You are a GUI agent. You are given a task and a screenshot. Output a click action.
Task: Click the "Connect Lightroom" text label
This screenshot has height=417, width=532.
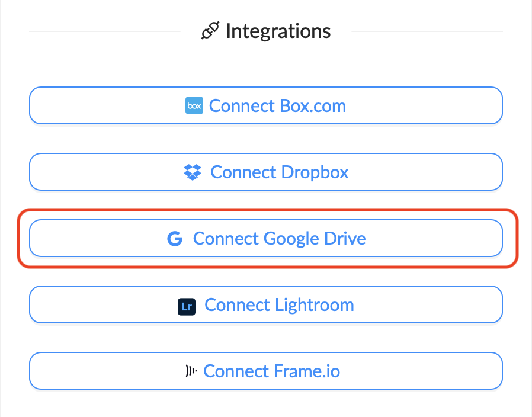coord(279,306)
